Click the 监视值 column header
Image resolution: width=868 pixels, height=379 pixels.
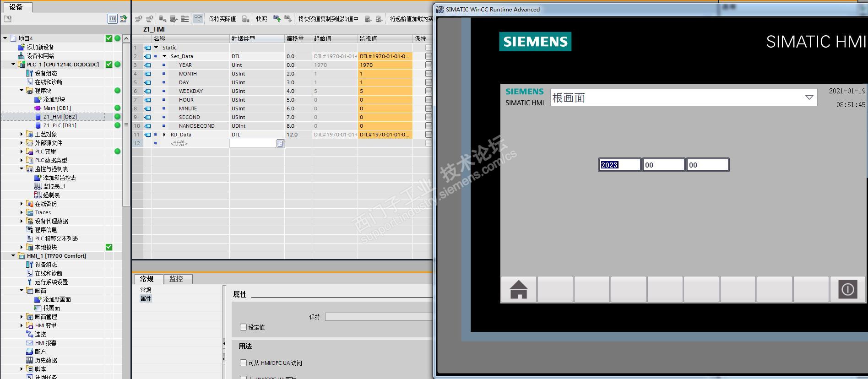tap(385, 38)
